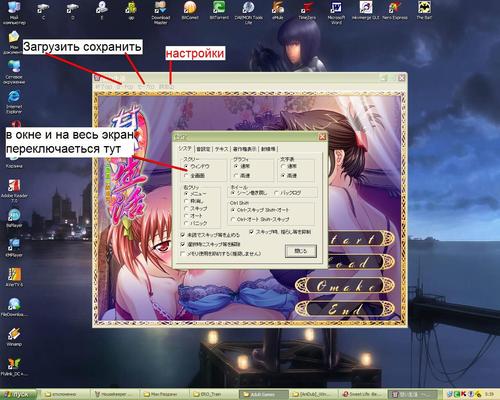Click the End button on game title
Screen dimensions: 500x400
point(345,309)
